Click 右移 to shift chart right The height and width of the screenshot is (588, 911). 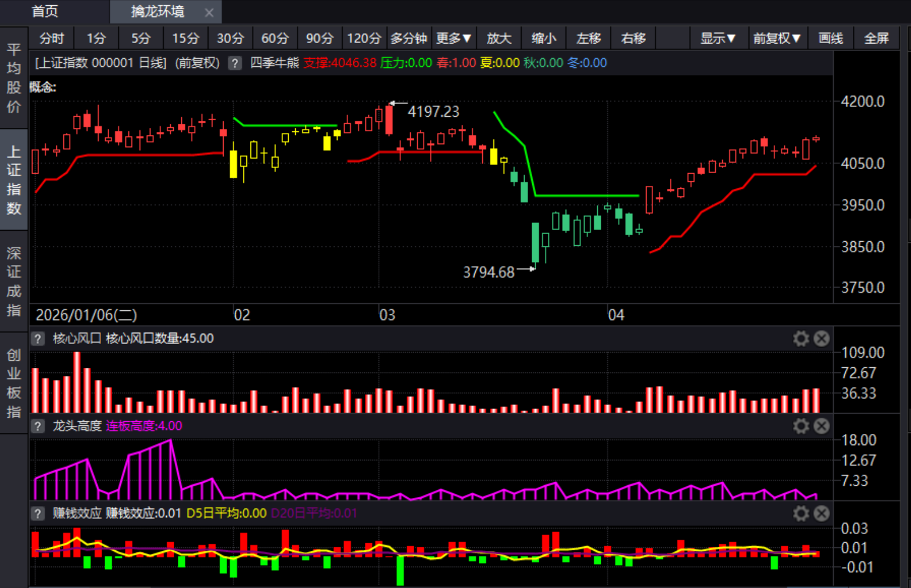click(633, 38)
